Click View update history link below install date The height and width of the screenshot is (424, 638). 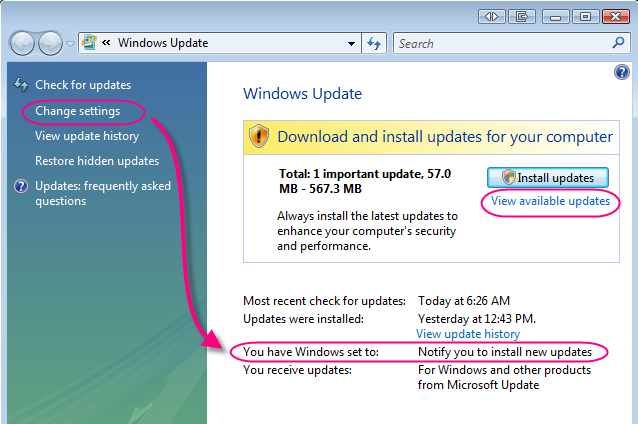(x=468, y=334)
